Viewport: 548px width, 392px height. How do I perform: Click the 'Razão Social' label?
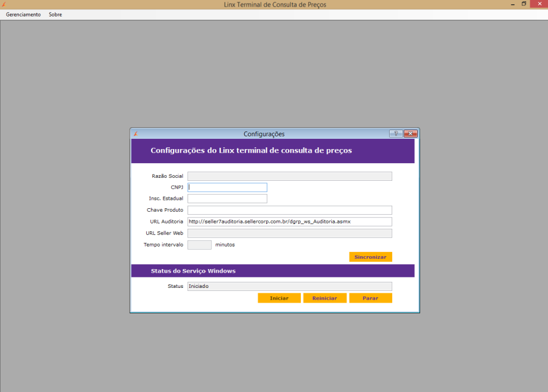click(x=167, y=176)
